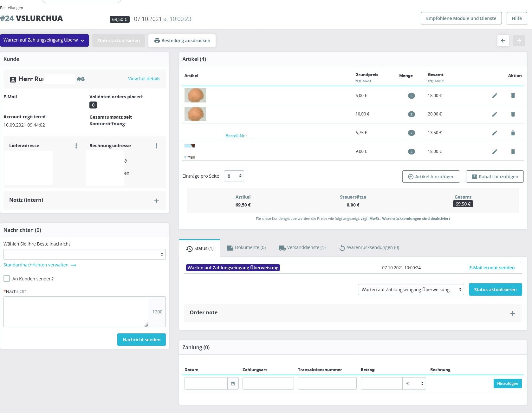Click Nachricht senden button
This screenshot has height=413, width=532.
(141, 340)
